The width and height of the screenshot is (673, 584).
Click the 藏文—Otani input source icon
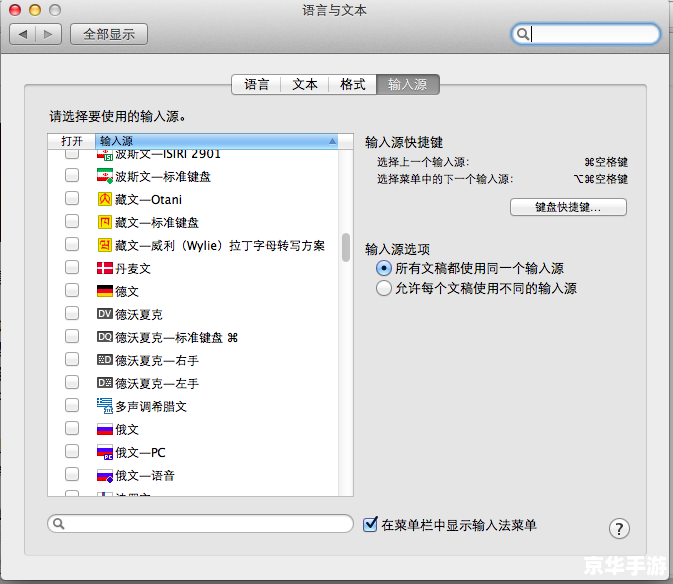click(x=105, y=199)
